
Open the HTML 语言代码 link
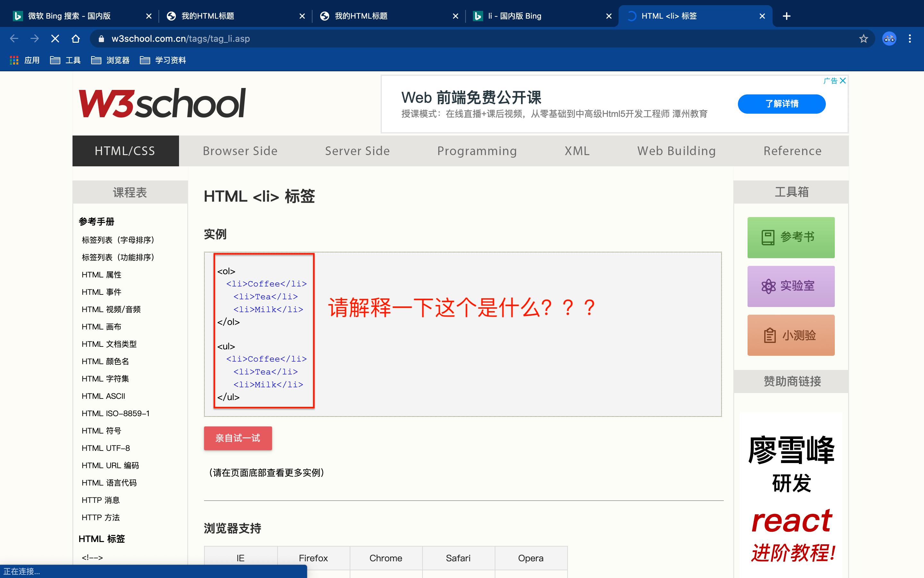109,483
